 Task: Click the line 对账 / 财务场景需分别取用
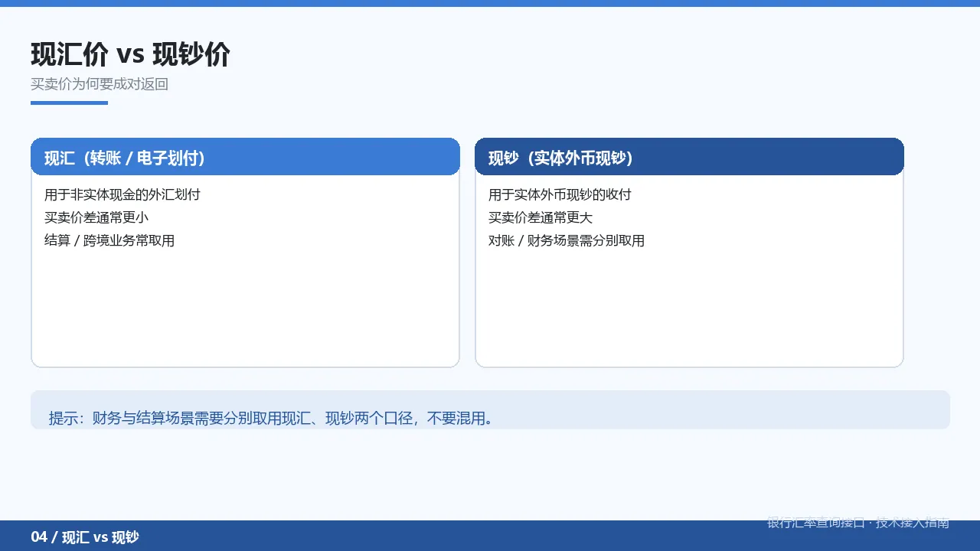pyautogui.click(x=567, y=240)
